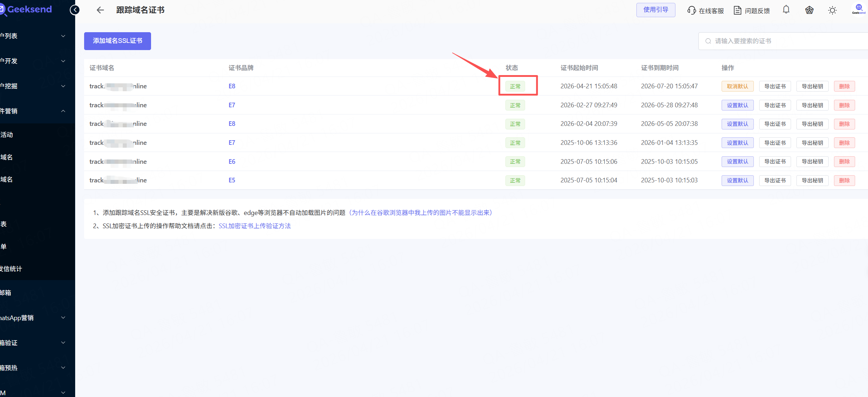Toggle the light/dark theme sun icon
Image resolution: width=868 pixels, height=397 pixels.
833,10
